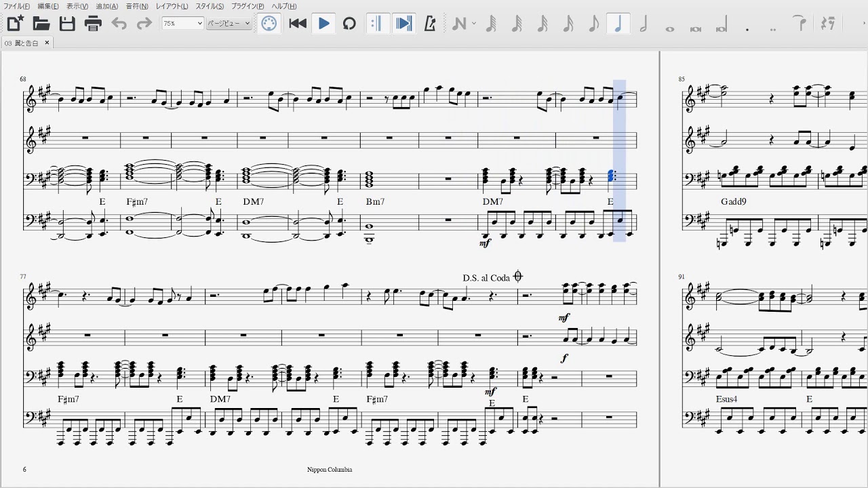868x488 pixels.
Task: Click the blue highlighted chord in third staff
Action: pyautogui.click(x=611, y=177)
